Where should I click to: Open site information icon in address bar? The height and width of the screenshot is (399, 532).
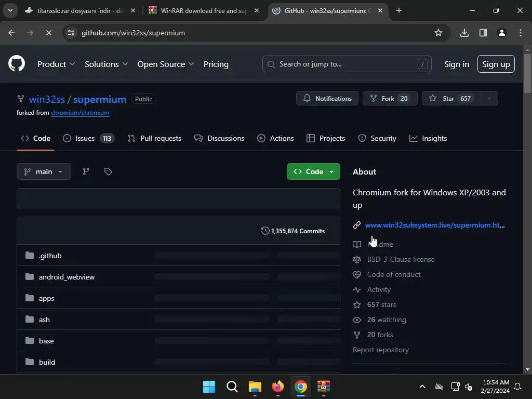click(x=71, y=33)
